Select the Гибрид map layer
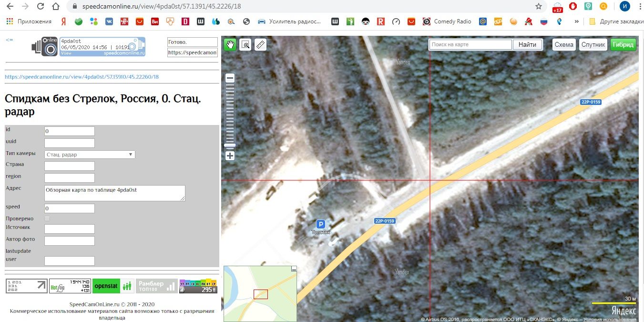Image resolution: width=644 pixels, height=322 pixels. click(x=623, y=44)
